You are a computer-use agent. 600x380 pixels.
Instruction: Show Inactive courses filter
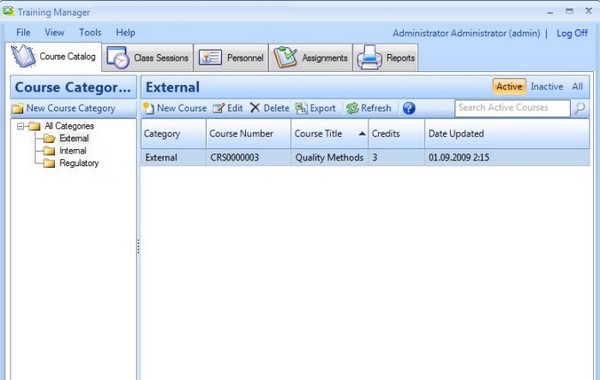point(547,87)
